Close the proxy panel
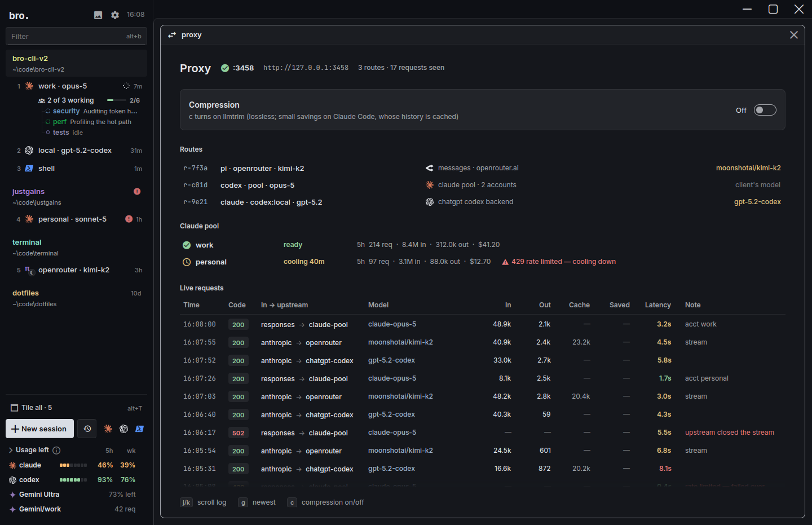Image resolution: width=812 pixels, height=525 pixels. (794, 35)
